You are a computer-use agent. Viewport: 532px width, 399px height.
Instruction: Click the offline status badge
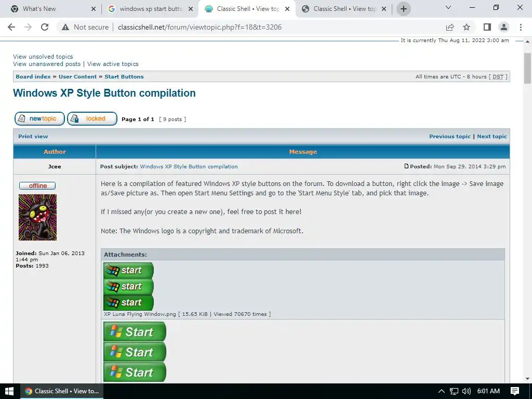(37, 185)
